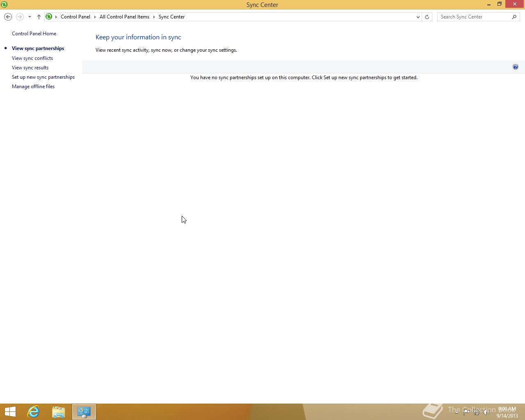Click the Sync Center icon in address bar
The height and width of the screenshot is (420, 525).
point(49,17)
